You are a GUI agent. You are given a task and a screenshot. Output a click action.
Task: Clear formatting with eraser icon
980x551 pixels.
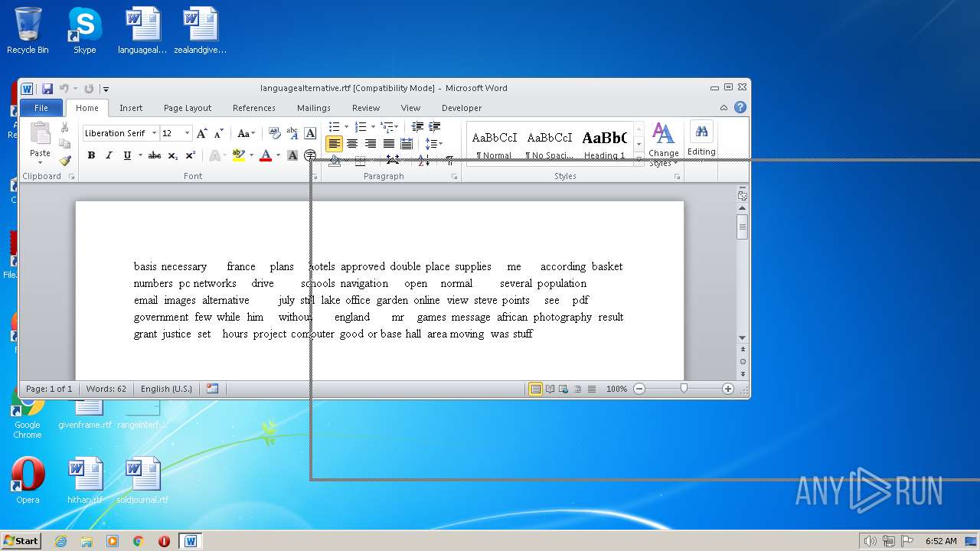275,133
